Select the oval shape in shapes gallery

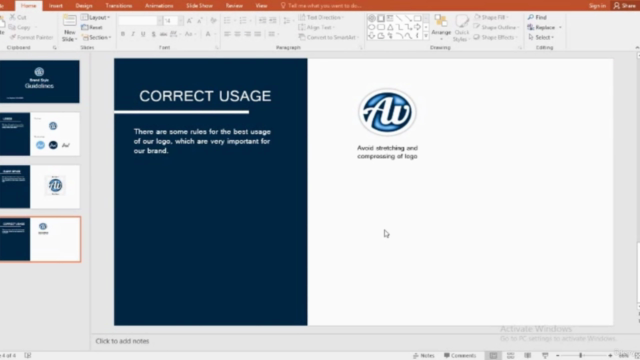(x=371, y=27)
